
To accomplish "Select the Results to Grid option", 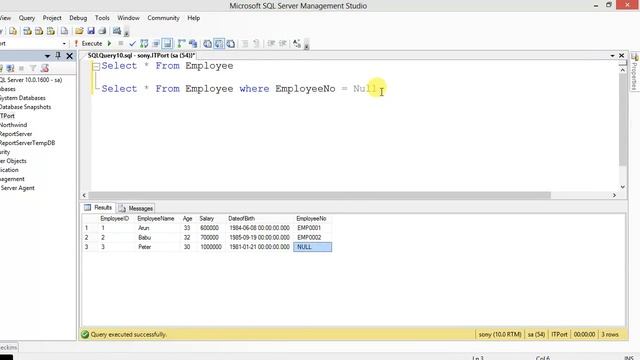I will click(x=219, y=43).
